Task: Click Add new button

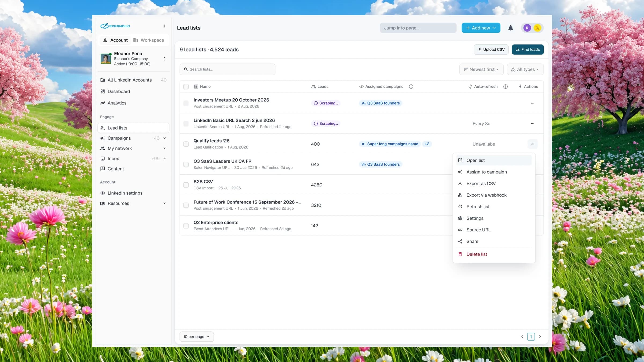Action: pos(481,28)
